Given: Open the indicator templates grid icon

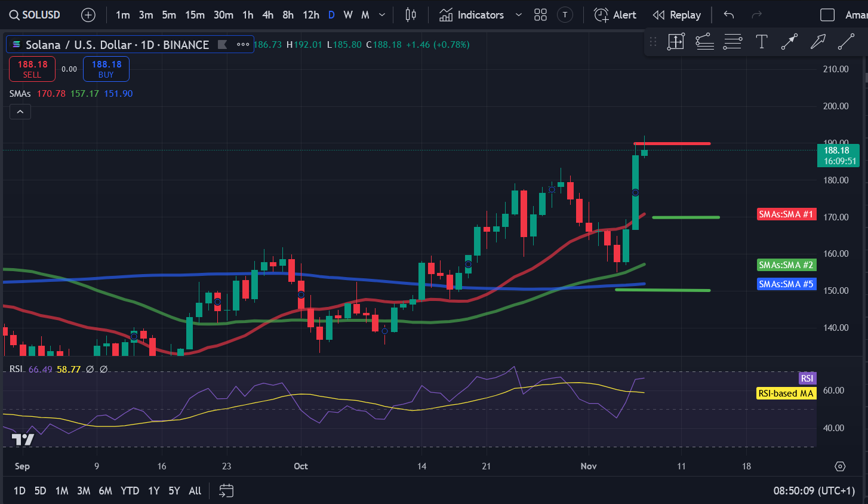Looking at the screenshot, I should (x=540, y=15).
